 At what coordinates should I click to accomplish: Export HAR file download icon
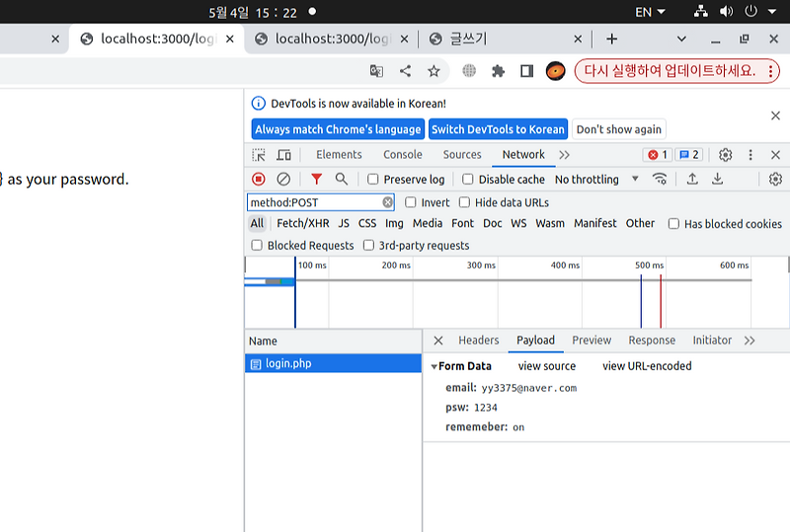(x=718, y=179)
